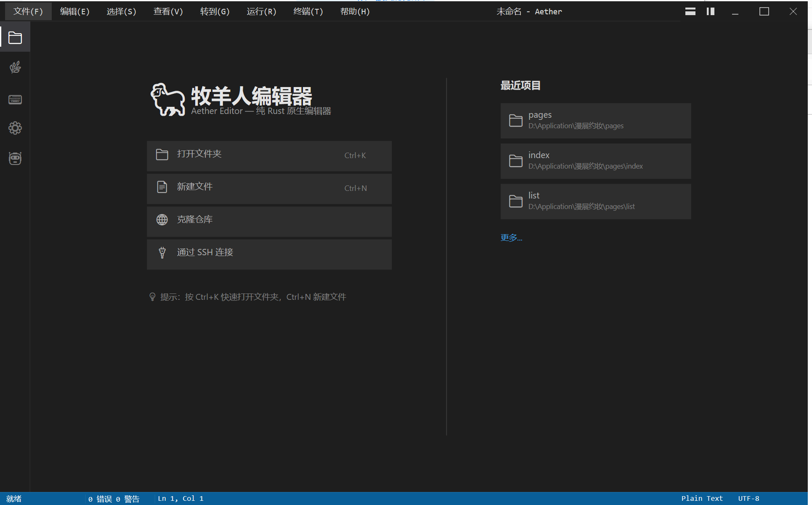Click the 未命名 - Aether window title
Image resolution: width=812 pixels, height=505 pixels.
point(529,11)
